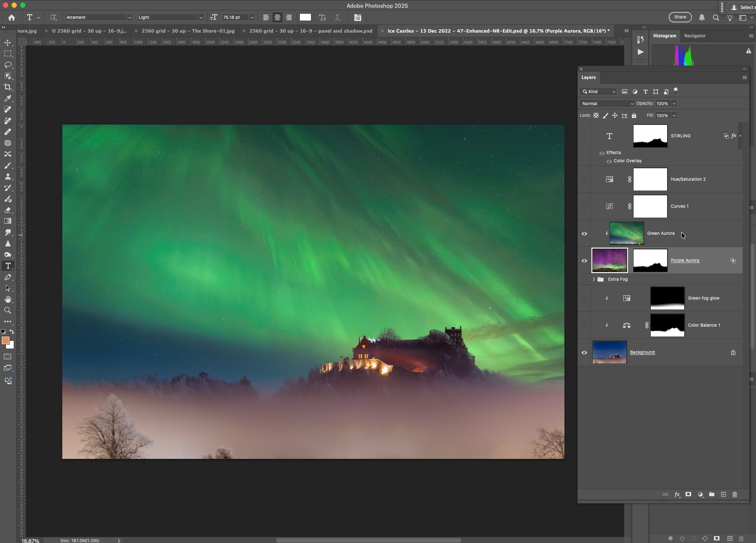Click the Share button
The image size is (756, 543).
coord(680,17)
